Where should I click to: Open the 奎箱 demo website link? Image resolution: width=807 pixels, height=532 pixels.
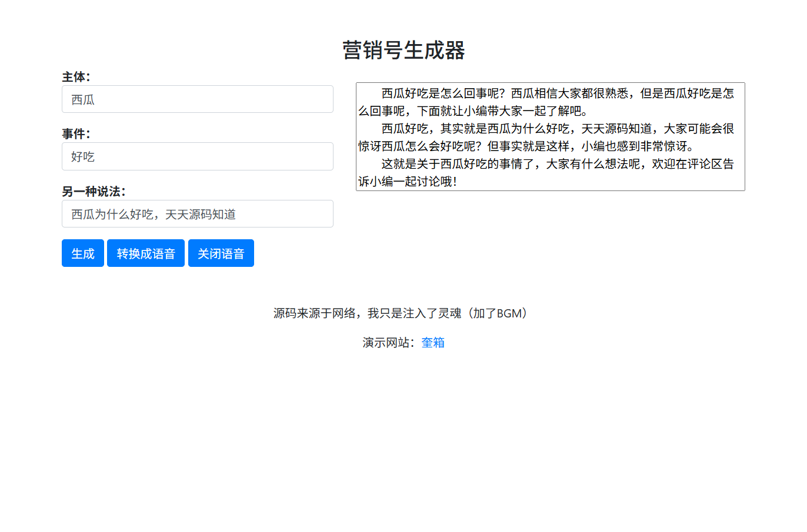coord(433,343)
